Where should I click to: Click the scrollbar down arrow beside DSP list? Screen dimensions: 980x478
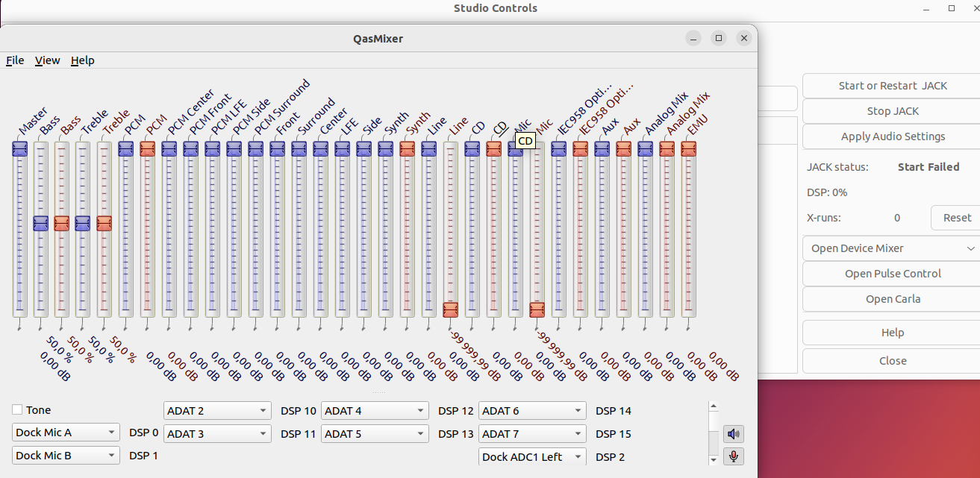point(714,460)
